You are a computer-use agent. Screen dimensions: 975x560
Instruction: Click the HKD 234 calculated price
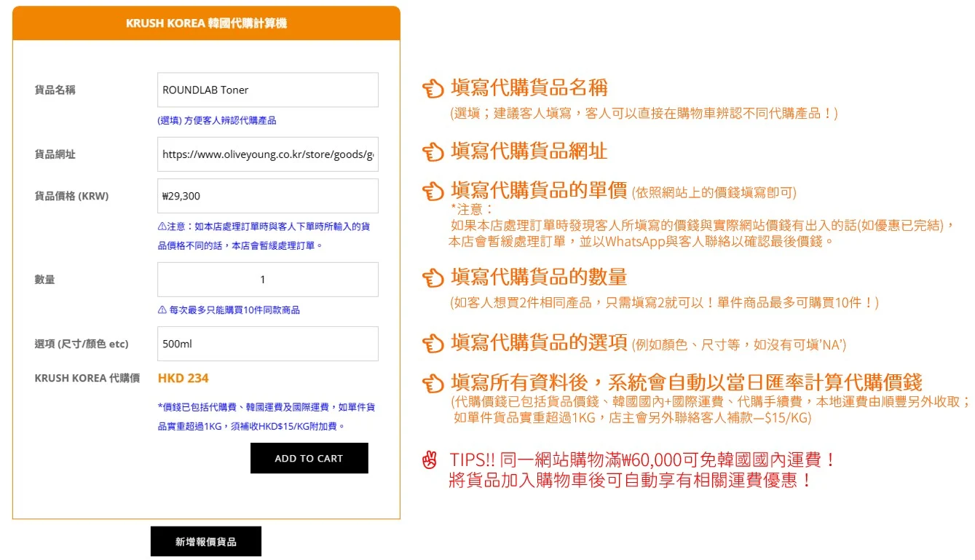pos(183,378)
